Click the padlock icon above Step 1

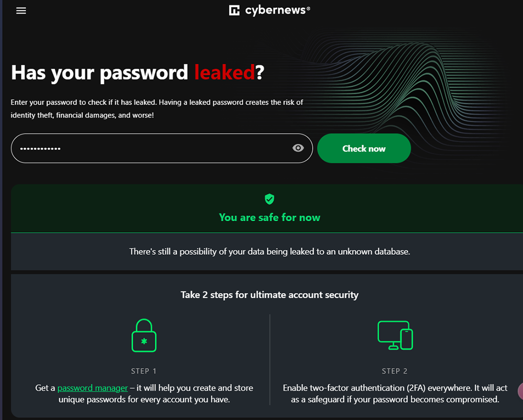144,336
